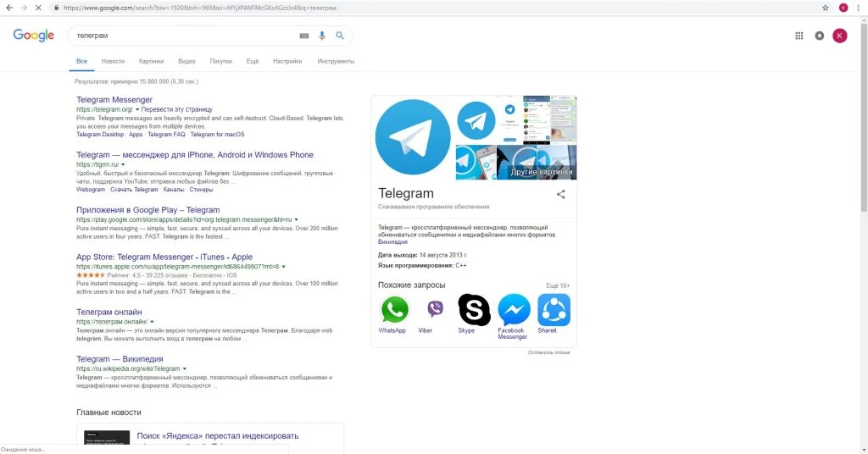Open 'Инструменты' search tools

[336, 61]
